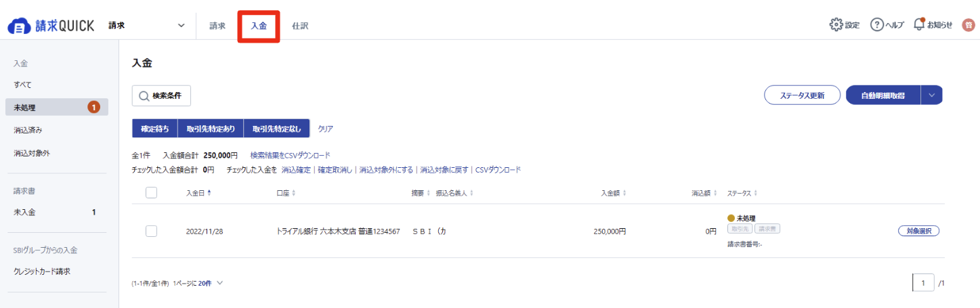Click the クリア link
The height and width of the screenshot is (308, 980).
[326, 128]
